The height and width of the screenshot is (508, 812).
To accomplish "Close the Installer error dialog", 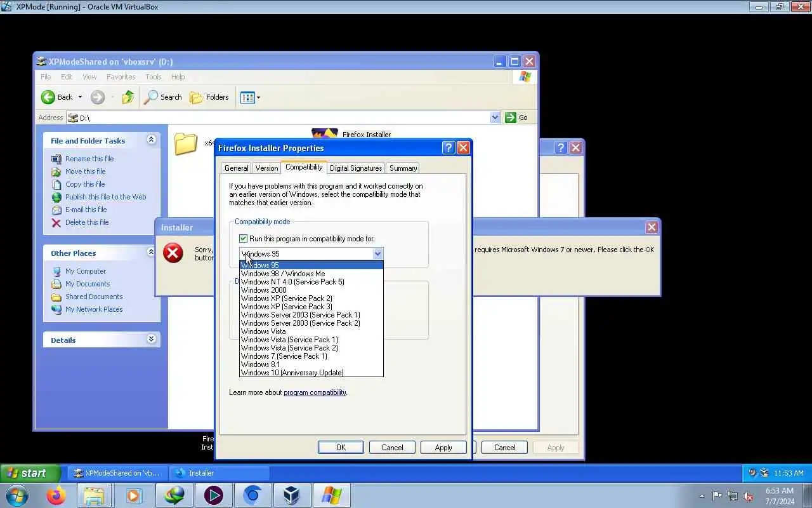I will (x=652, y=227).
